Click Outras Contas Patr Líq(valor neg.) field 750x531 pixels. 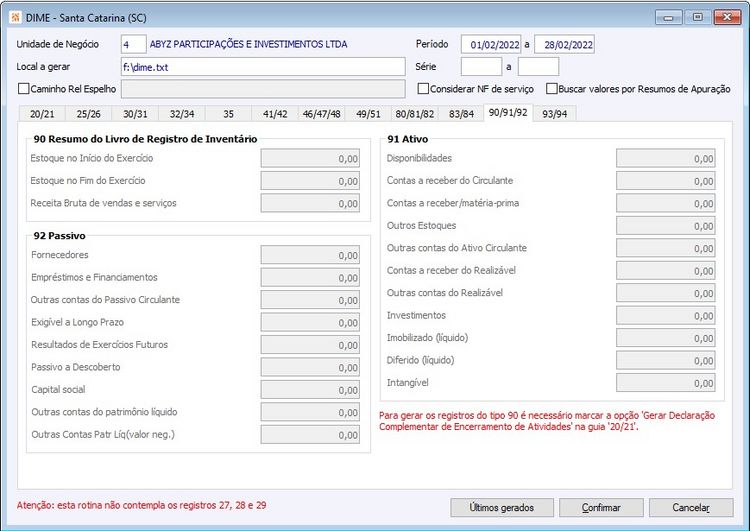coord(310,435)
